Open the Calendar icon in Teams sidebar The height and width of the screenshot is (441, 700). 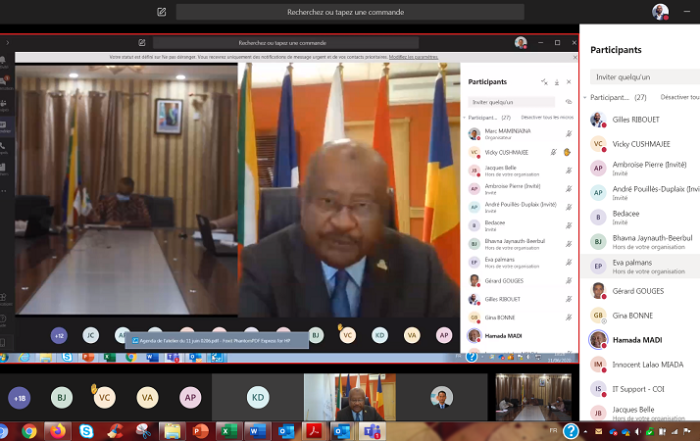coord(4,127)
